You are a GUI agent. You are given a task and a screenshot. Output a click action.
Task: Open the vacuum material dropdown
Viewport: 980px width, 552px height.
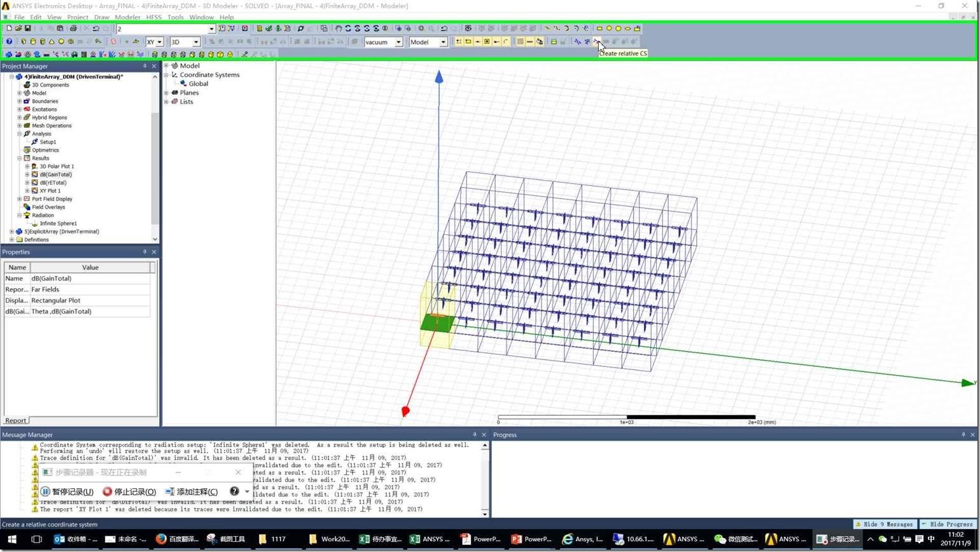pos(398,42)
